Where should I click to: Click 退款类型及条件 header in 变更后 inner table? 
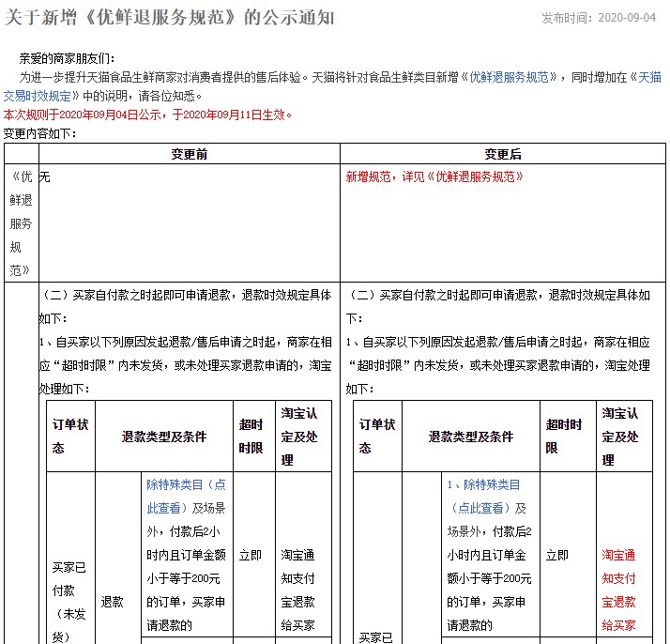pyautogui.click(x=470, y=437)
